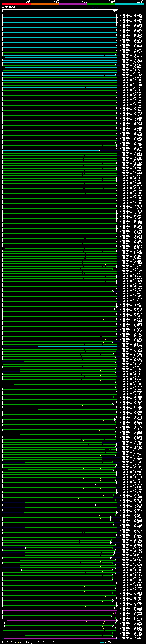
Task: Click the UniRef100_B6UAG9 label
Action: point(131,578)
